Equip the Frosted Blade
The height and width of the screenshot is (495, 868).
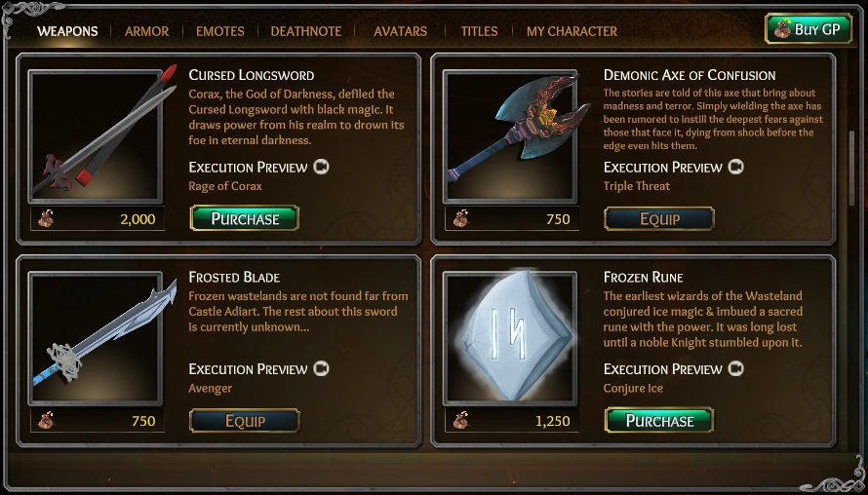[x=245, y=421]
